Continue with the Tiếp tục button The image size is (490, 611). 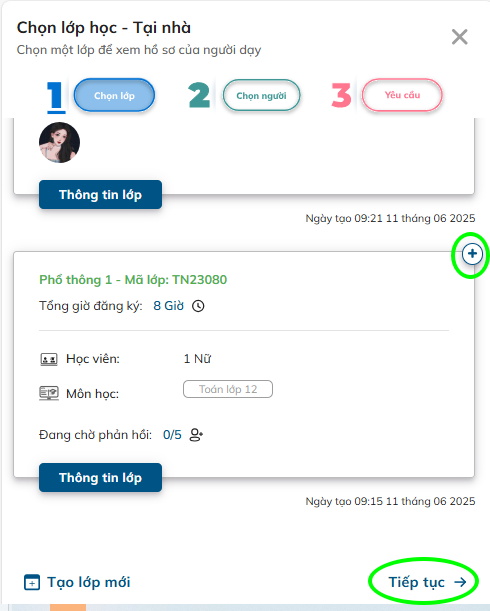(424, 582)
